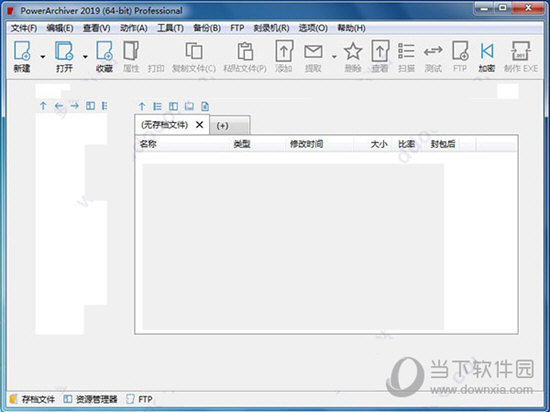Expand the dropdown arrow next to 提取
This screenshot has height=412, width=550.
(334, 56)
